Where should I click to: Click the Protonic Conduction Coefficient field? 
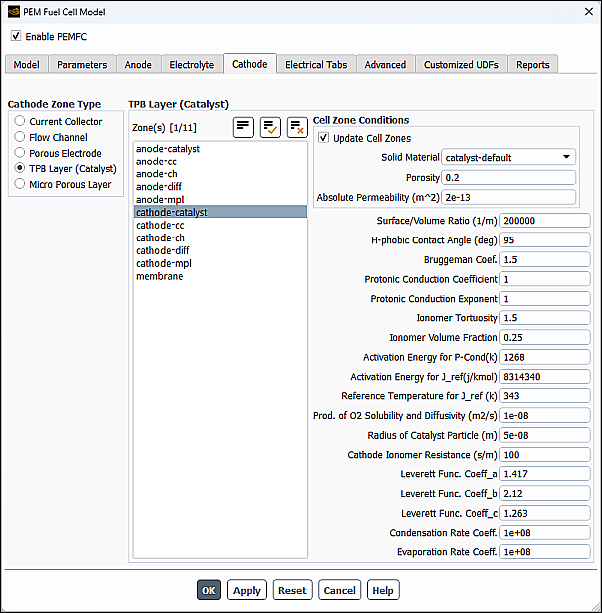coord(545,279)
